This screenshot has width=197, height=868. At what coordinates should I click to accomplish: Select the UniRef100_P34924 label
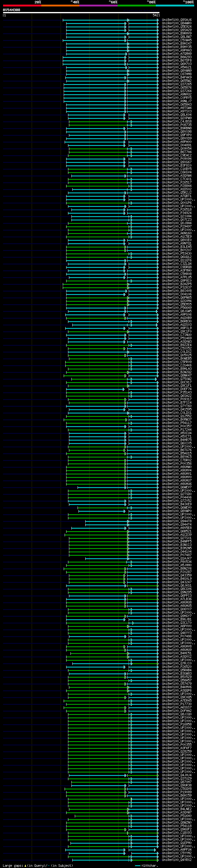[177, 213]
